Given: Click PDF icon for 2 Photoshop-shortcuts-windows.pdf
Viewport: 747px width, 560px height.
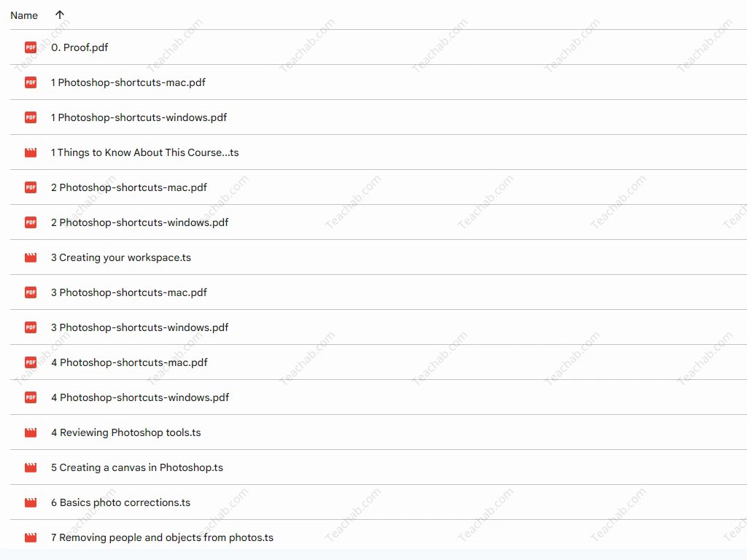Looking at the screenshot, I should [31, 222].
